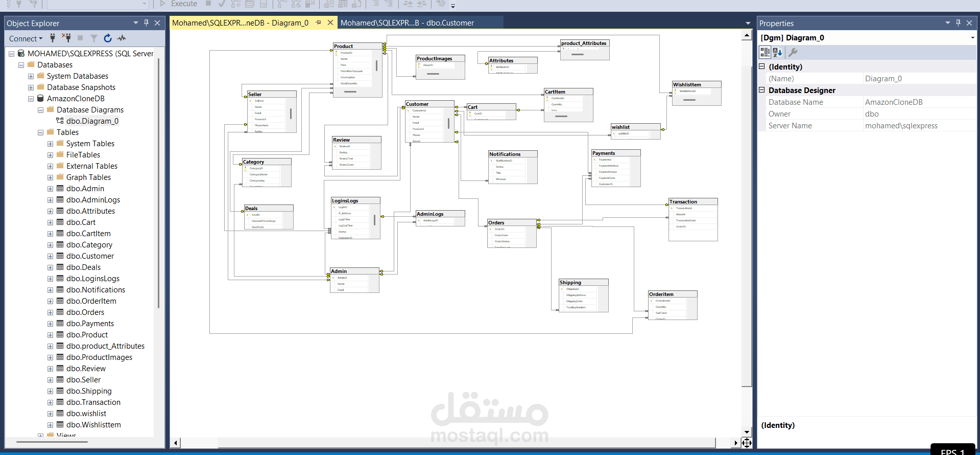The image size is (980, 455).
Task: Open Properties window position dropdown
Action: [948, 23]
